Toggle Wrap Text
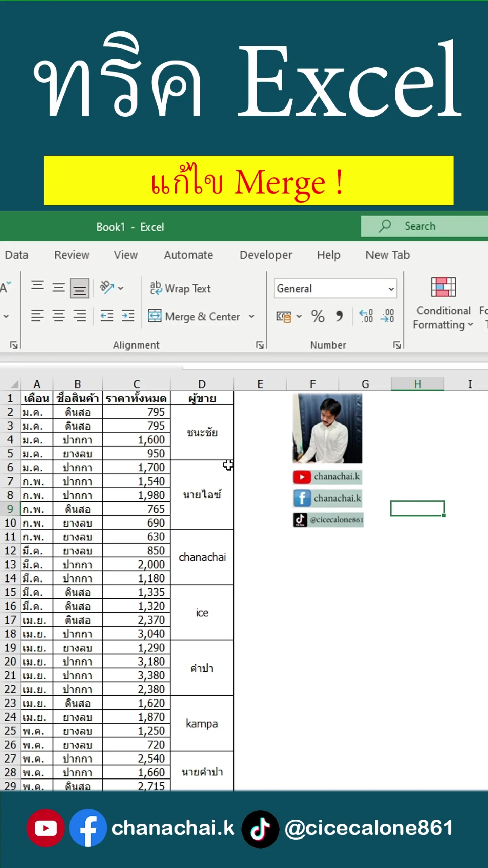Screen dimensions: 488x868 (x=180, y=288)
